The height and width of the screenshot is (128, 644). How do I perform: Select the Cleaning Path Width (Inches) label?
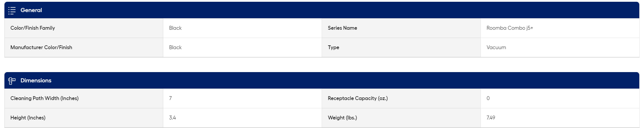pos(44,98)
